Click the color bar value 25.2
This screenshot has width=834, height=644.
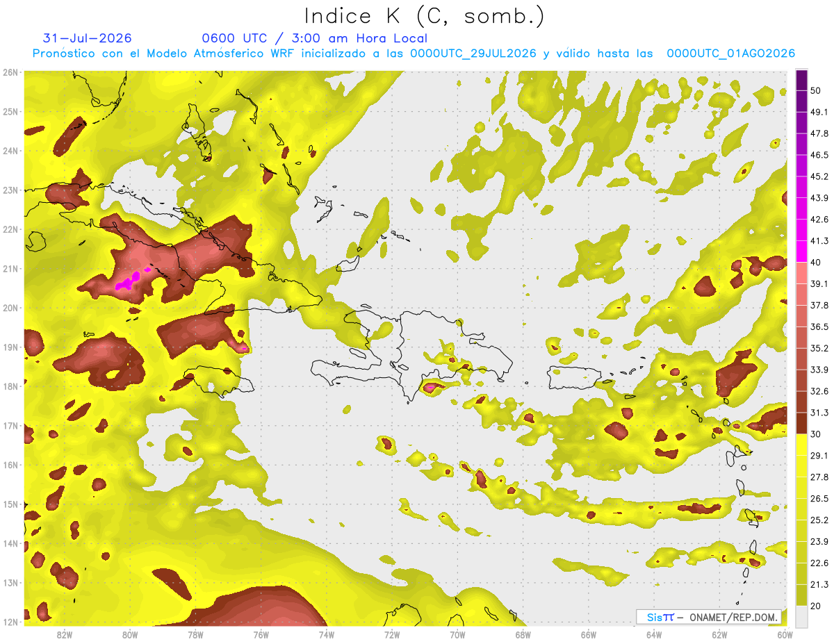pyautogui.click(x=819, y=520)
